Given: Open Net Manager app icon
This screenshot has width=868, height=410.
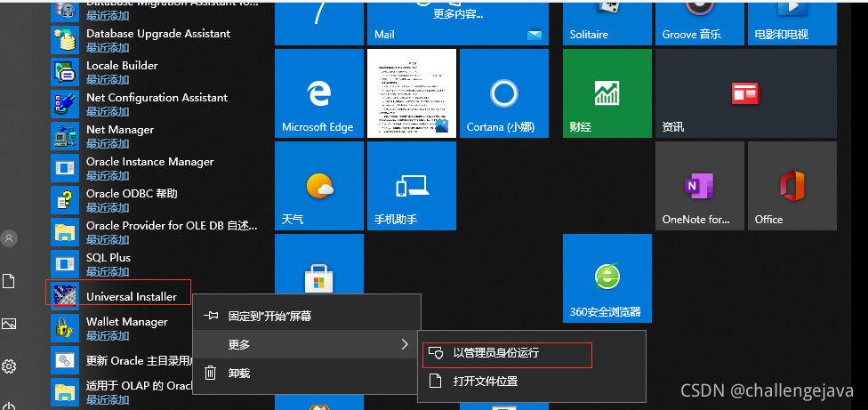Looking at the screenshot, I should [x=65, y=135].
